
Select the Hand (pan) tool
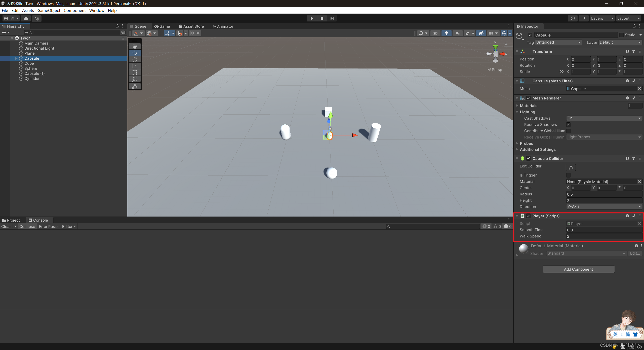click(135, 46)
